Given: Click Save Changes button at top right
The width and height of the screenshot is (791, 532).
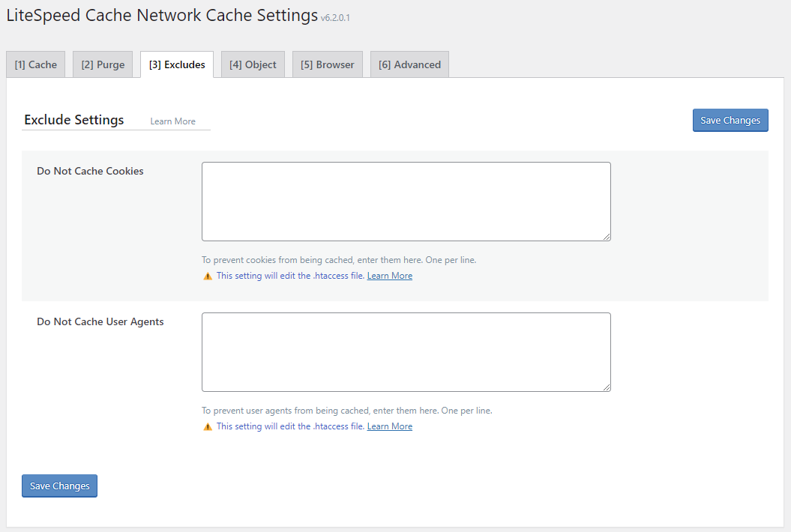Looking at the screenshot, I should [730, 120].
